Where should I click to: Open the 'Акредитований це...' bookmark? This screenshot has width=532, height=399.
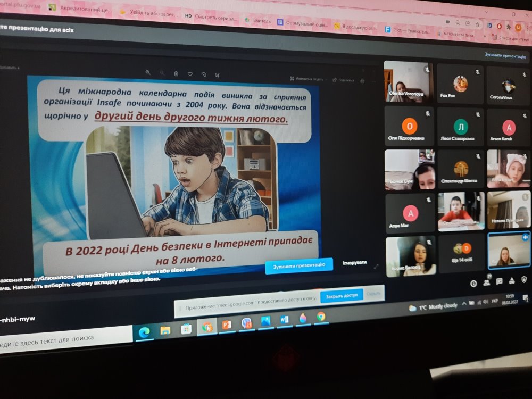click(80, 9)
